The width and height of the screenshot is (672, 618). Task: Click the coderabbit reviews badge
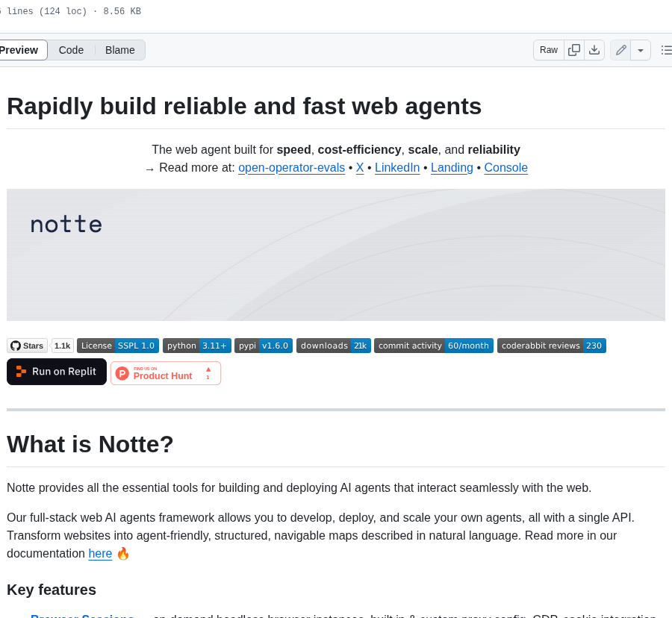click(551, 345)
